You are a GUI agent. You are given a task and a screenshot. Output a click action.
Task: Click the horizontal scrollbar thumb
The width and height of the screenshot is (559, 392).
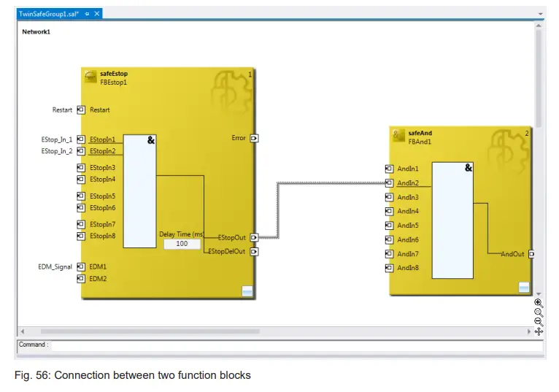[150, 331]
